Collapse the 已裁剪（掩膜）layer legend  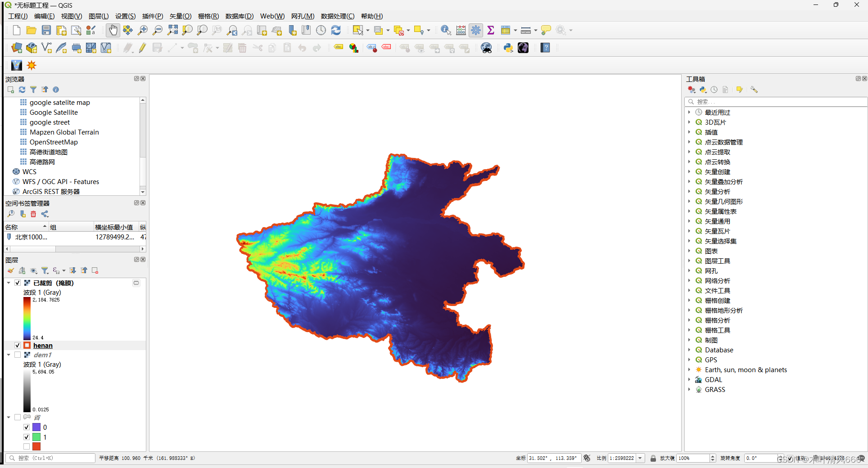[9, 283]
